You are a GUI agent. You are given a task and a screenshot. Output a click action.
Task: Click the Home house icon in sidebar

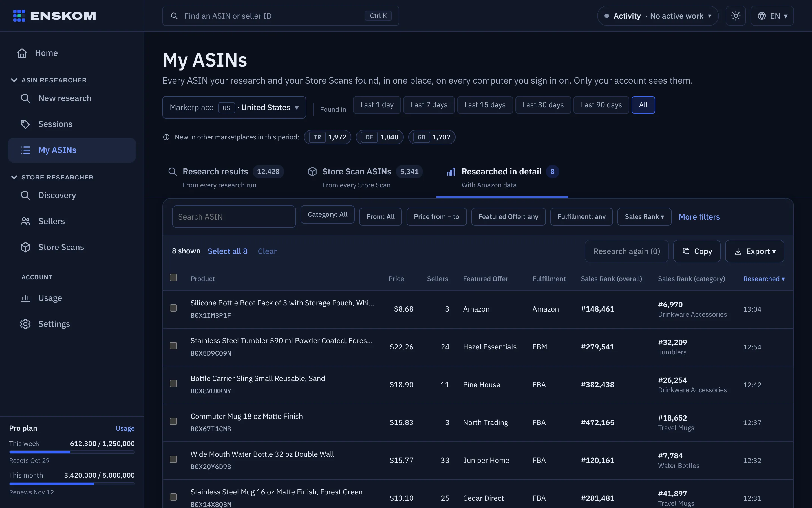point(22,53)
